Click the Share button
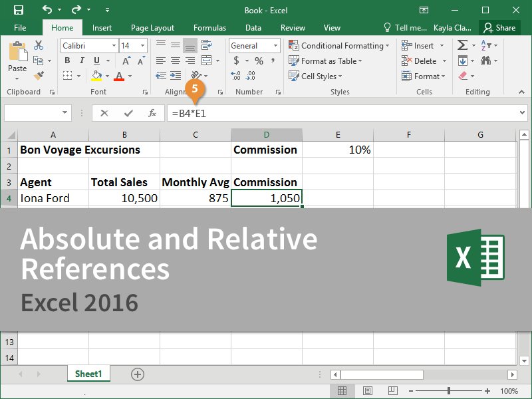The height and width of the screenshot is (399, 532). tap(500, 28)
